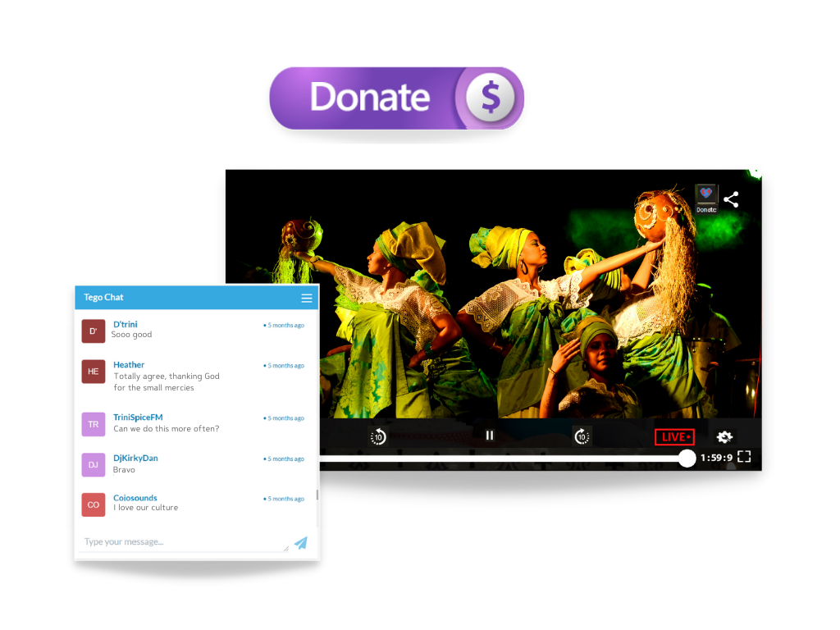Select Heather's avatar in chat
This screenshot has width=840, height=630.
[94, 372]
